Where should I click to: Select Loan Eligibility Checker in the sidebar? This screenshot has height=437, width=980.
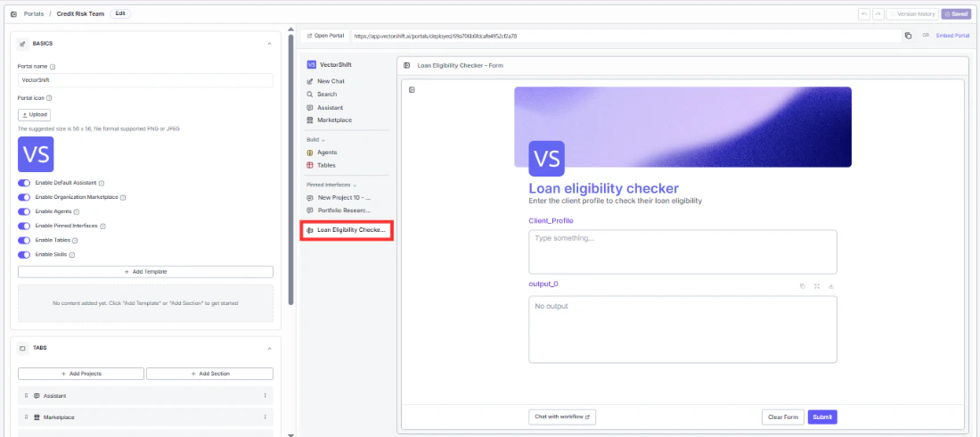click(347, 230)
